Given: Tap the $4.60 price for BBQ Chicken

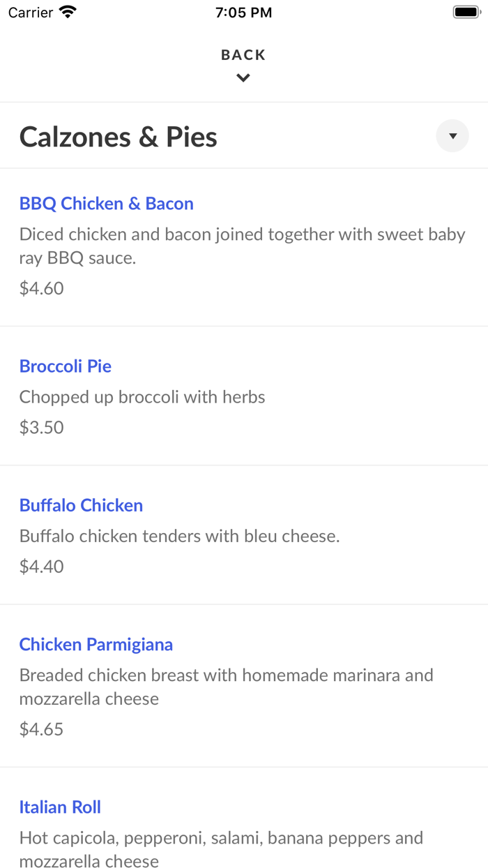Looking at the screenshot, I should [41, 287].
